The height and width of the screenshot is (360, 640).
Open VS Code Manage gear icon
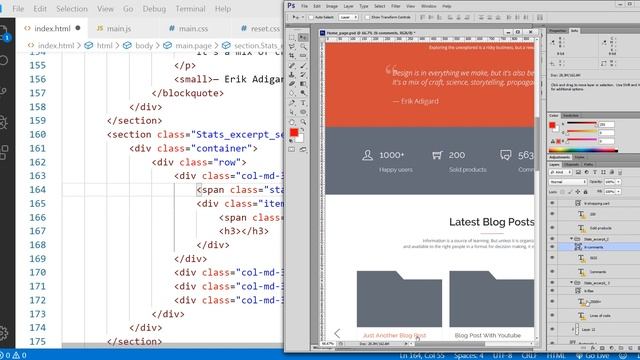(x=4, y=333)
